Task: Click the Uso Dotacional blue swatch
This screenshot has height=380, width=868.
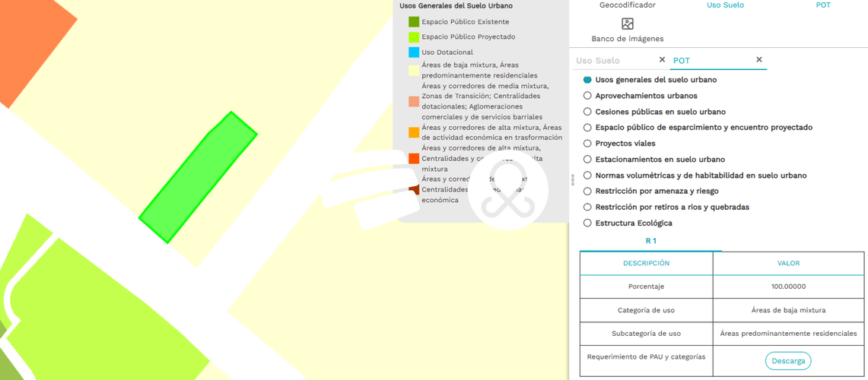Action: pos(414,52)
